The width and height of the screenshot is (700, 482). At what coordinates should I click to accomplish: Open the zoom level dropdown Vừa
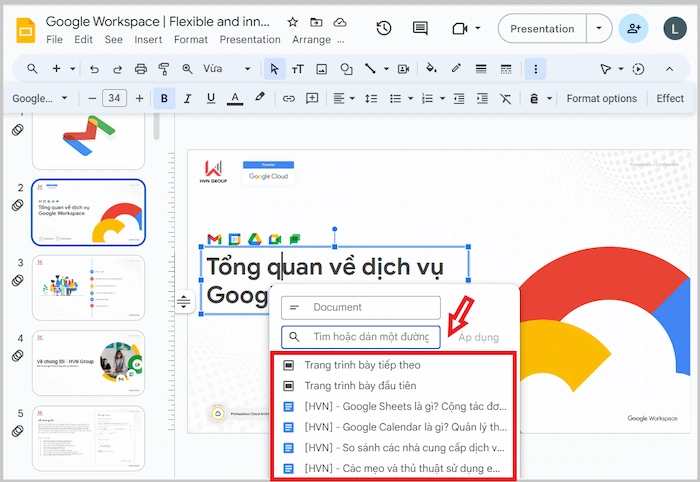click(227, 69)
